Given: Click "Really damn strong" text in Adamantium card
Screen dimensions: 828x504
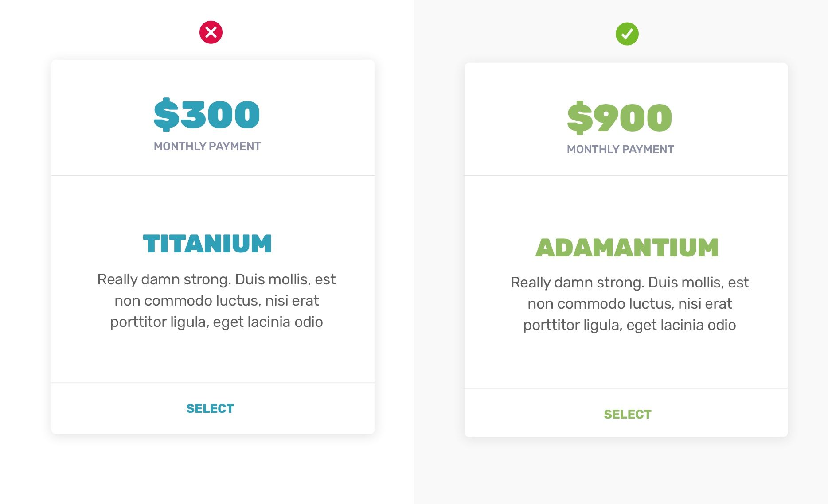Looking at the screenshot, I should (x=578, y=283).
